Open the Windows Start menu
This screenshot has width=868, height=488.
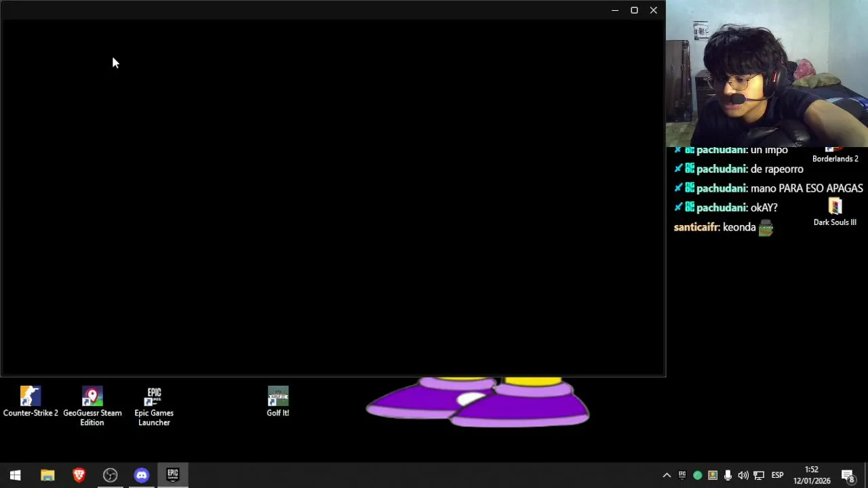15,475
